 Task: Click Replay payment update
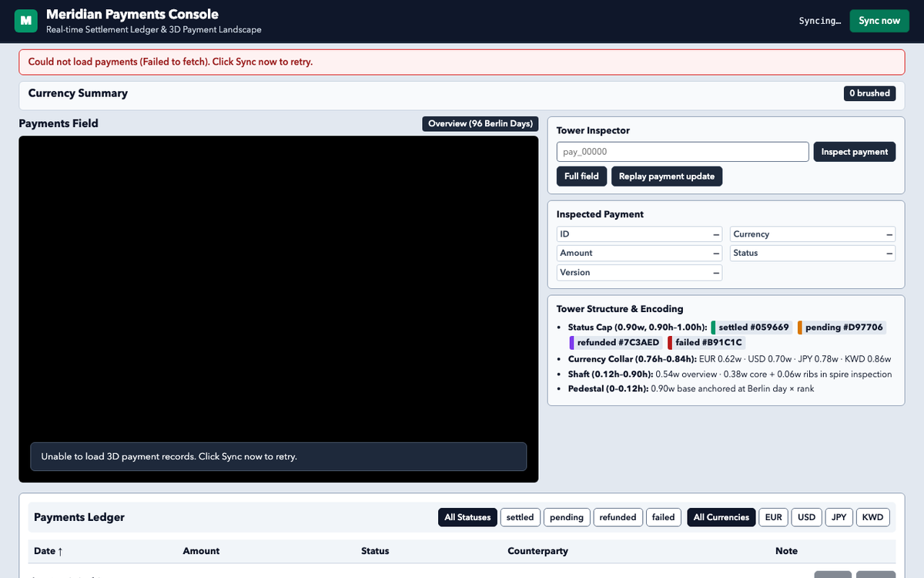click(x=667, y=176)
